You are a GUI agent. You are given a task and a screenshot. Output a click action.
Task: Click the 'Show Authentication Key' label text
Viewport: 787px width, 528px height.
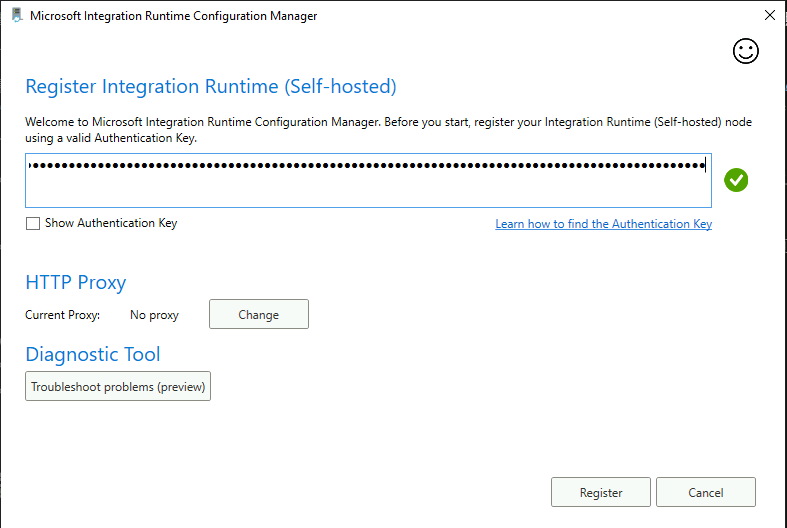[111, 223]
